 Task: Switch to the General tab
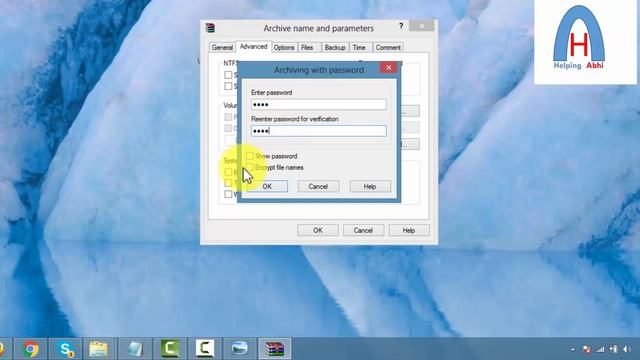tap(222, 48)
